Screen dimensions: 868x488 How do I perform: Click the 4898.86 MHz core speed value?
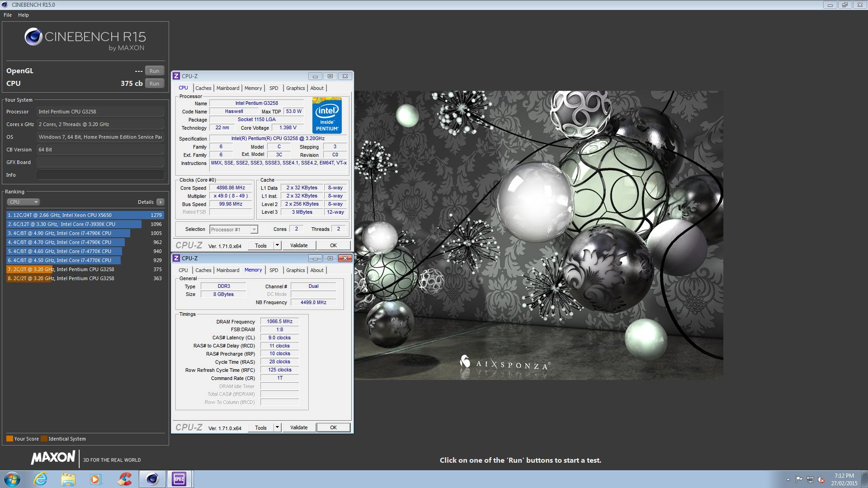click(x=231, y=188)
